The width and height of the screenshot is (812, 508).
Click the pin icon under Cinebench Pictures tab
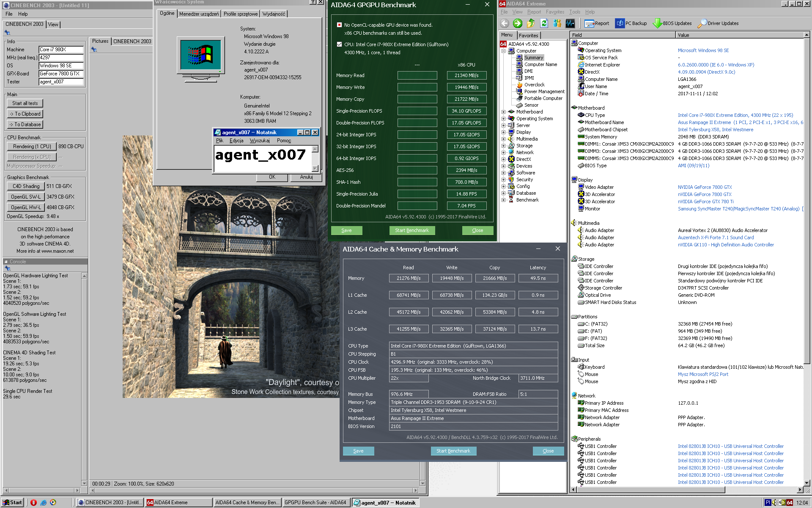click(94, 50)
